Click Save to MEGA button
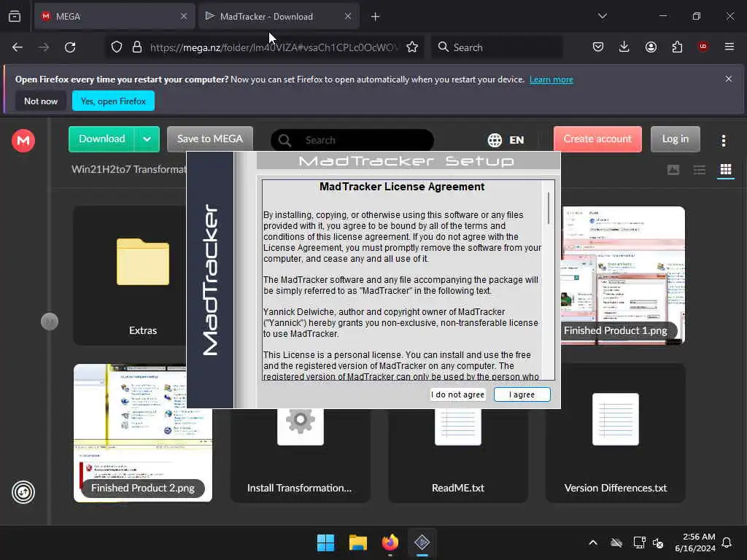747x560 pixels. [x=209, y=139]
